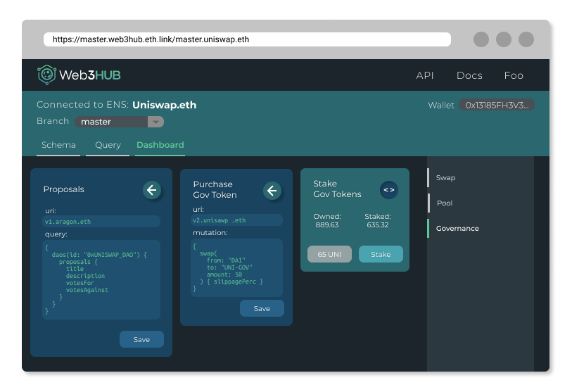The height and width of the screenshot is (392, 572).
Task: Save the Proposals query
Action: pyautogui.click(x=141, y=339)
